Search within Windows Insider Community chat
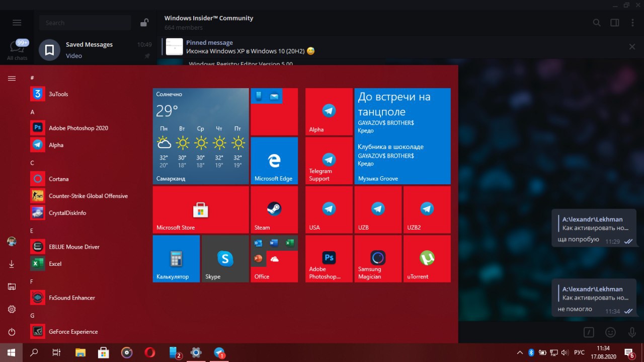 click(x=596, y=23)
